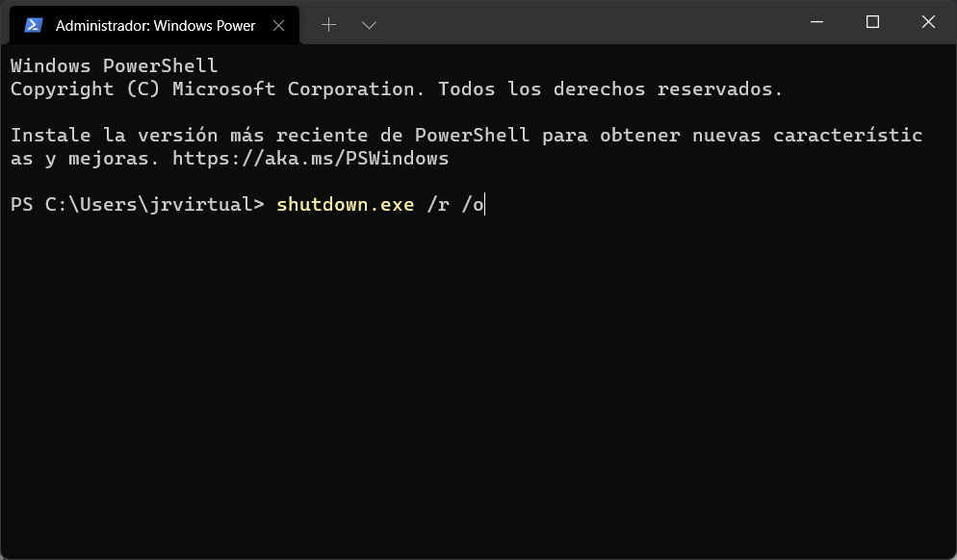
Task: Minimize the terminal window
Action: coord(816,22)
